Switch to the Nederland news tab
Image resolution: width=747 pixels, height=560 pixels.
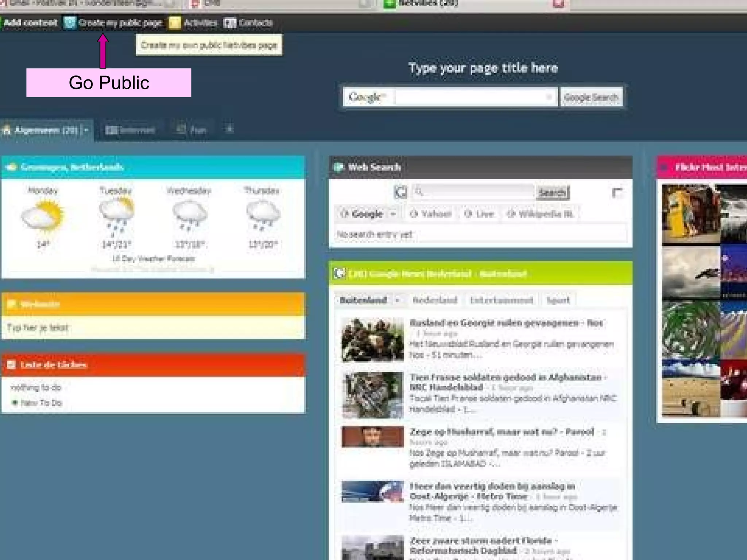pos(435,300)
